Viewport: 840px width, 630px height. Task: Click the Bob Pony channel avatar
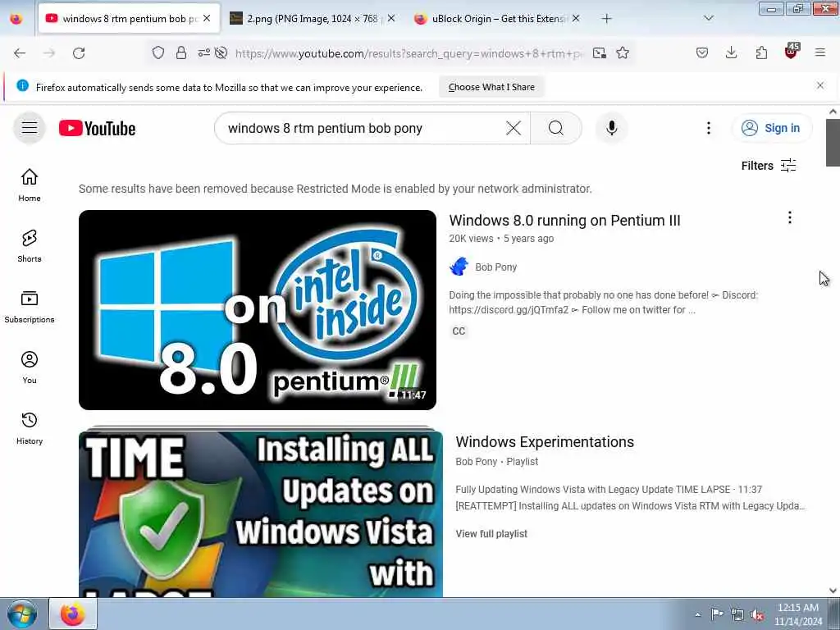(x=459, y=267)
